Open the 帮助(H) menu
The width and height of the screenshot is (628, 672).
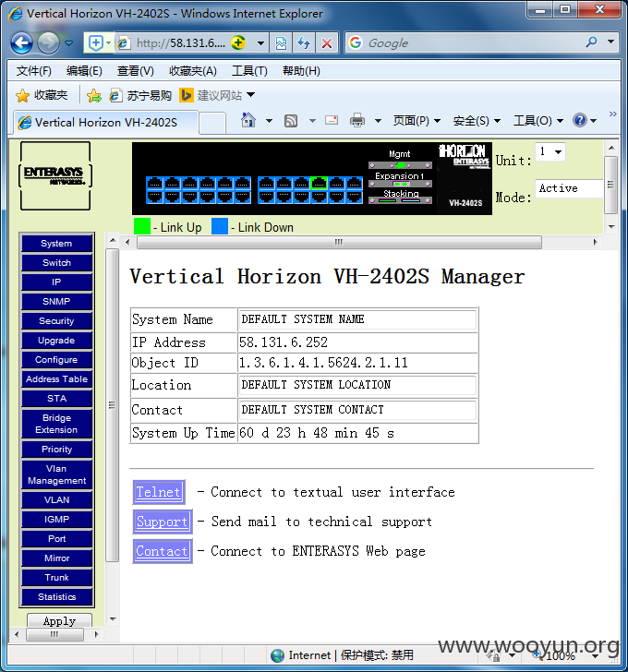pos(301,71)
